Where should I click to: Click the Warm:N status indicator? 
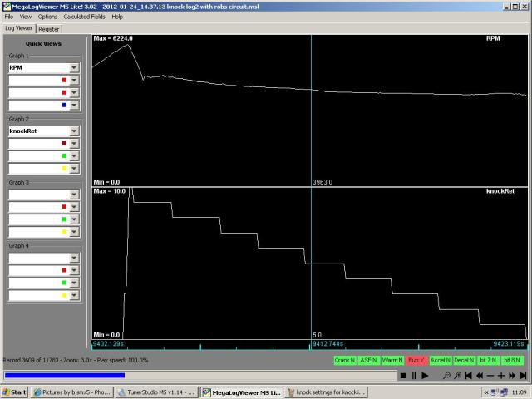coord(392,360)
